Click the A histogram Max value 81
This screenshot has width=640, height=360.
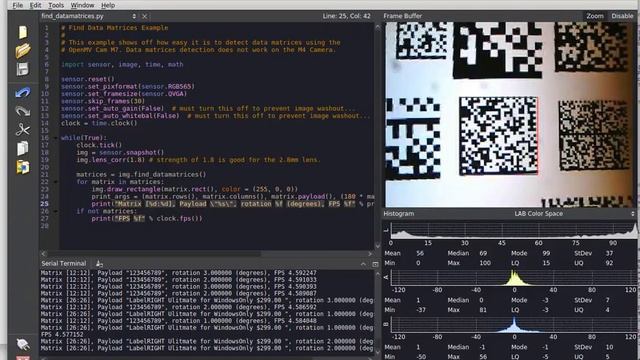click(x=483, y=310)
